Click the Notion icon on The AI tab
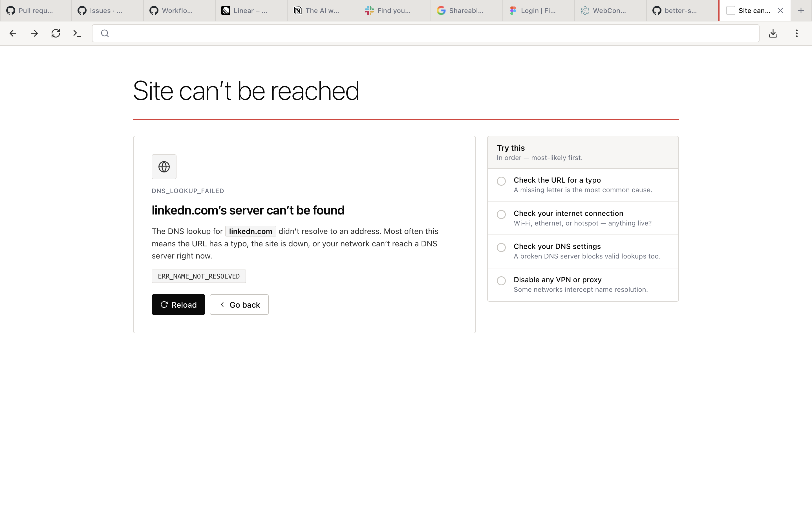Image resolution: width=812 pixels, height=508 pixels. point(298,10)
